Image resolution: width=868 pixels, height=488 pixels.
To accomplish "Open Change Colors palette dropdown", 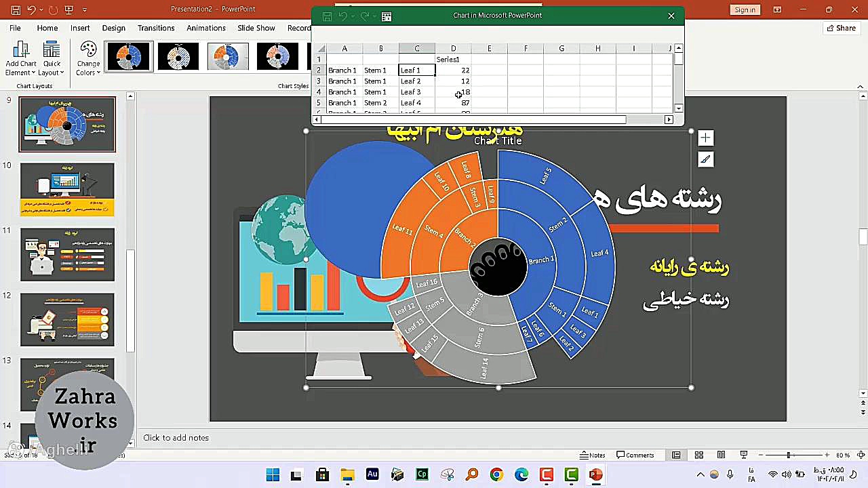I will 88,58.
